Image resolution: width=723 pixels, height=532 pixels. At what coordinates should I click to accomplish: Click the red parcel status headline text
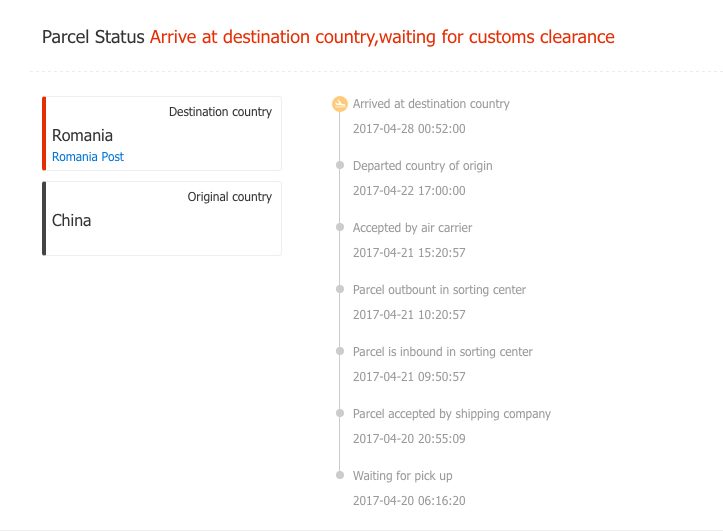point(382,38)
